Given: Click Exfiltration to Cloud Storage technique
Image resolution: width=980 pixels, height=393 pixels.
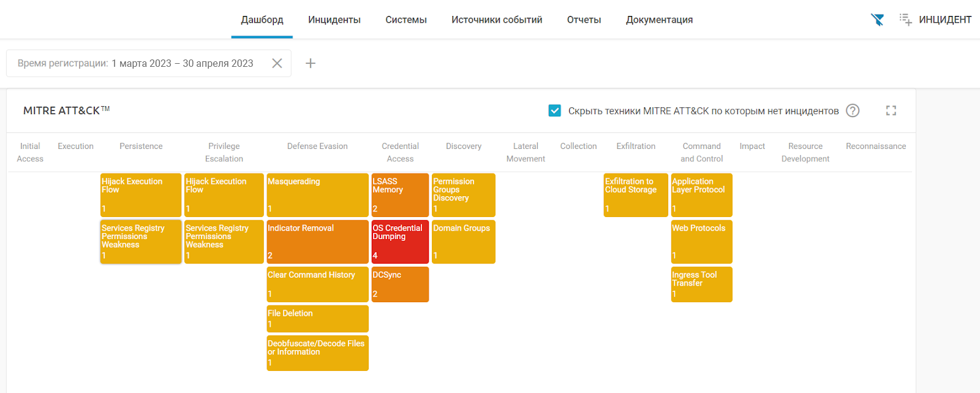Looking at the screenshot, I should (x=635, y=195).
